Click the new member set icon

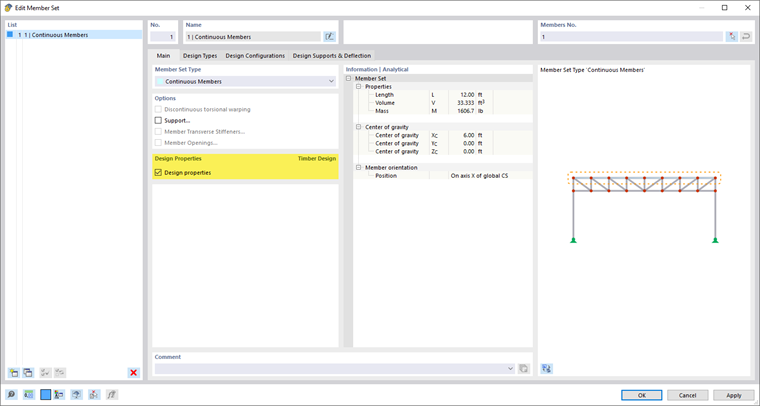point(14,373)
